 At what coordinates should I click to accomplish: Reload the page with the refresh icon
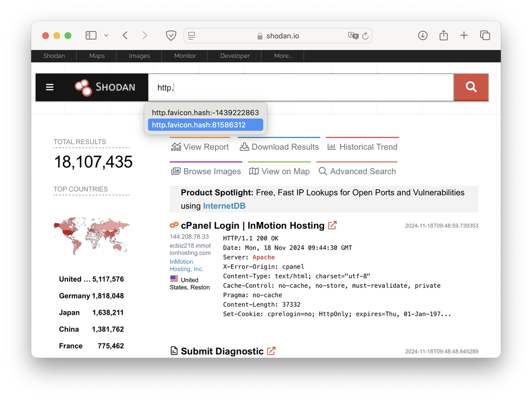[365, 35]
